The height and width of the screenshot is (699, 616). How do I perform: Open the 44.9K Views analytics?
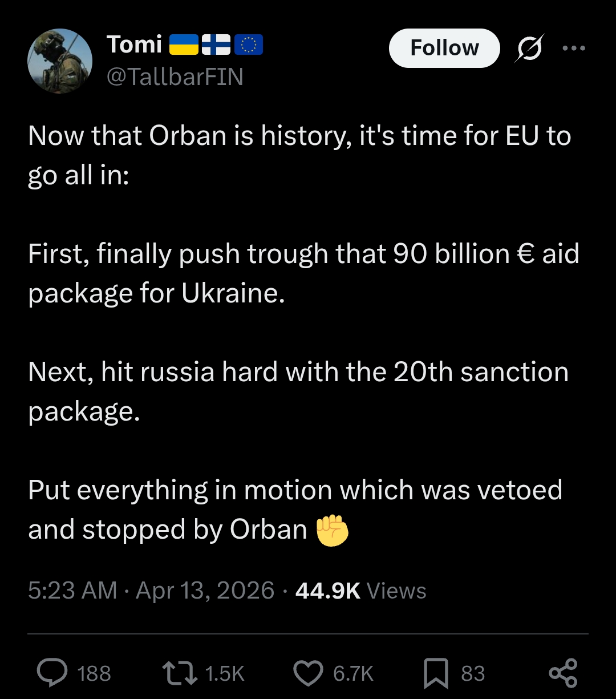pyautogui.click(x=360, y=590)
